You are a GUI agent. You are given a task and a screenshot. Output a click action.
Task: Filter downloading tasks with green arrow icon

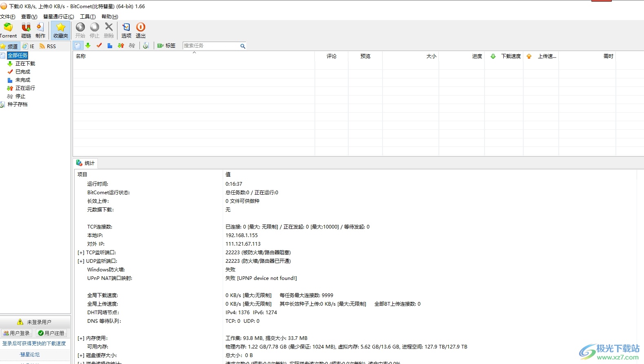click(88, 46)
